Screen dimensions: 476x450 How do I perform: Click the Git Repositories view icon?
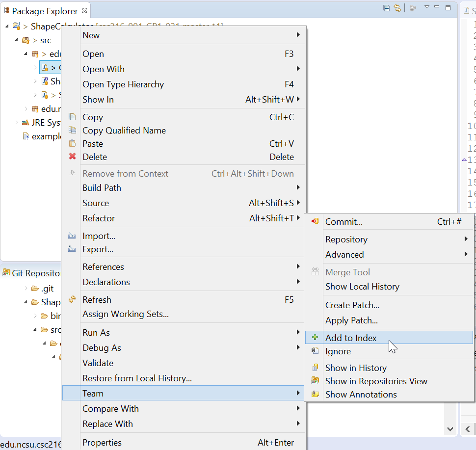tap(7, 273)
